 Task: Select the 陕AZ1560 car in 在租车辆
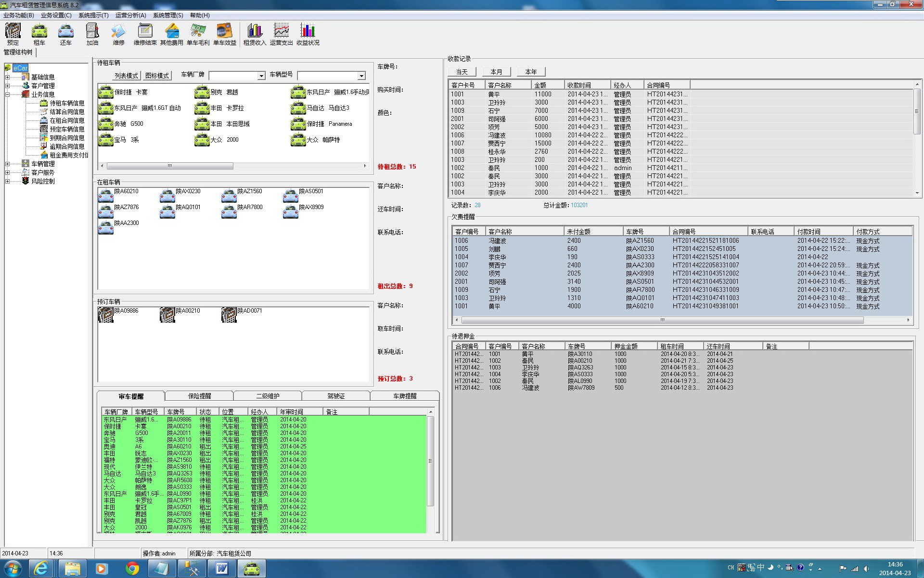click(229, 195)
